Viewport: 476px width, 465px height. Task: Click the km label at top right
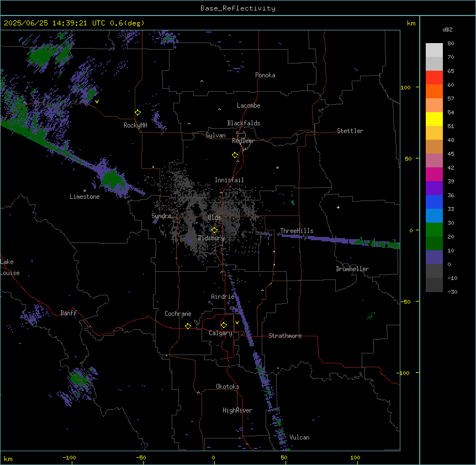click(x=411, y=23)
